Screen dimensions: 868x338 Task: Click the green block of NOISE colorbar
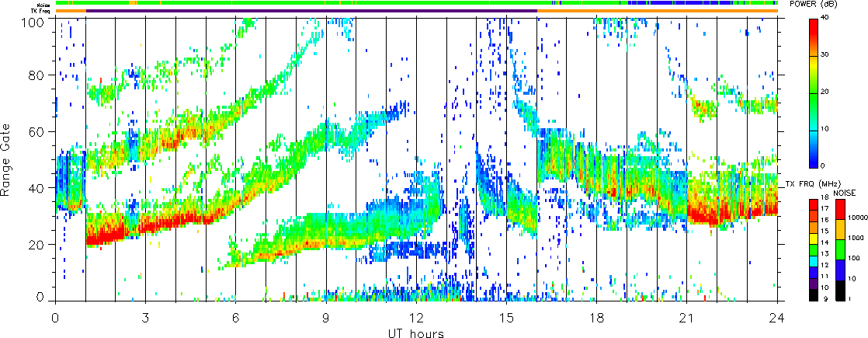[840, 249]
